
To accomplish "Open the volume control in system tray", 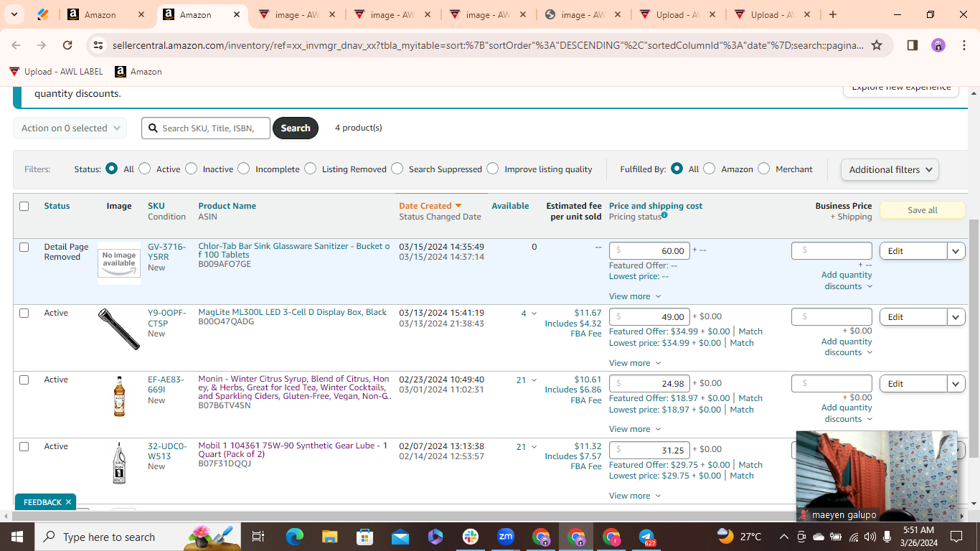I will click(870, 537).
